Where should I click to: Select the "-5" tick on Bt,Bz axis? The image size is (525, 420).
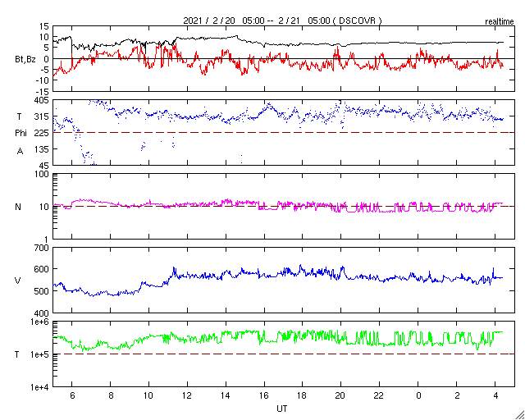click(x=43, y=70)
